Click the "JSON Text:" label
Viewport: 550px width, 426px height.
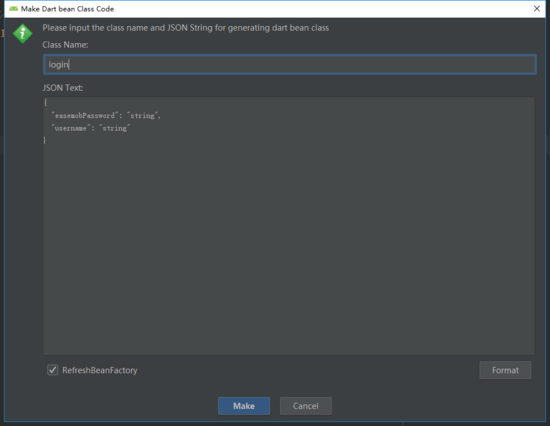(x=63, y=88)
